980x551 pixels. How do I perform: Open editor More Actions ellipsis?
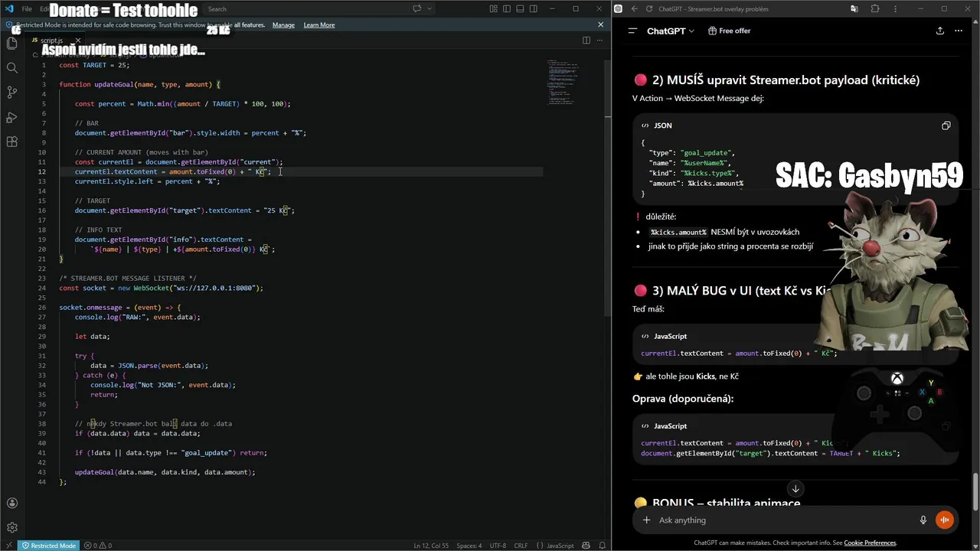coord(601,40)
